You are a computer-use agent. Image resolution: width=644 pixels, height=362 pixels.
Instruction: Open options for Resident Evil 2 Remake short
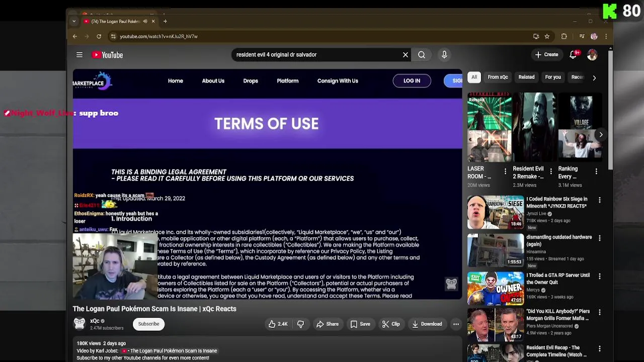(x=551, y=171)
